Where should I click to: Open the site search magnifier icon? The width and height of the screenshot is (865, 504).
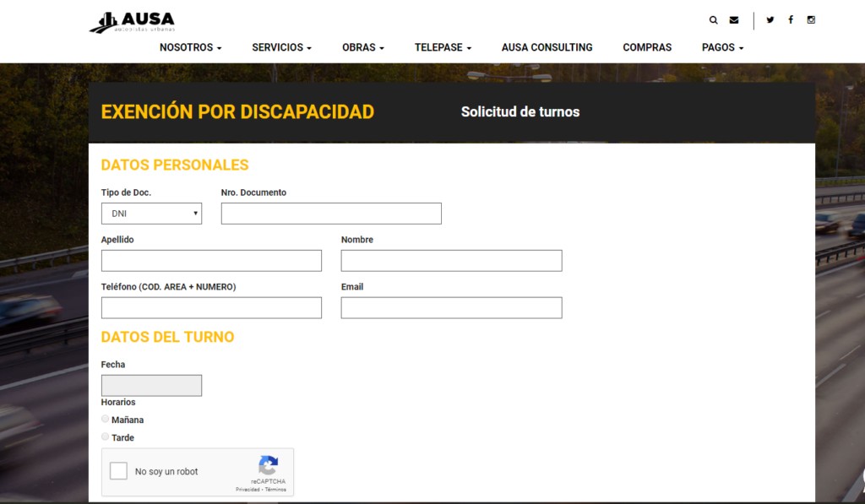coord(713,19)
